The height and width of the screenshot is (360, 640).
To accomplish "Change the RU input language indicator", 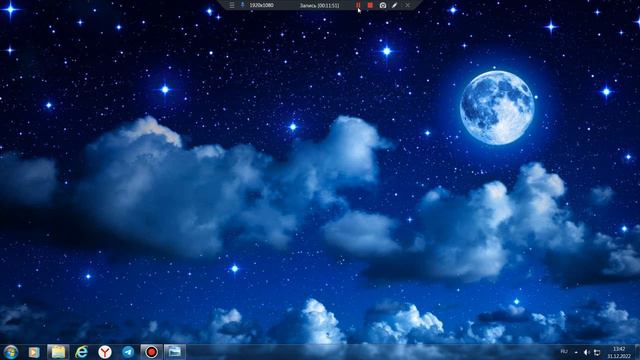I will pos(564,352).
